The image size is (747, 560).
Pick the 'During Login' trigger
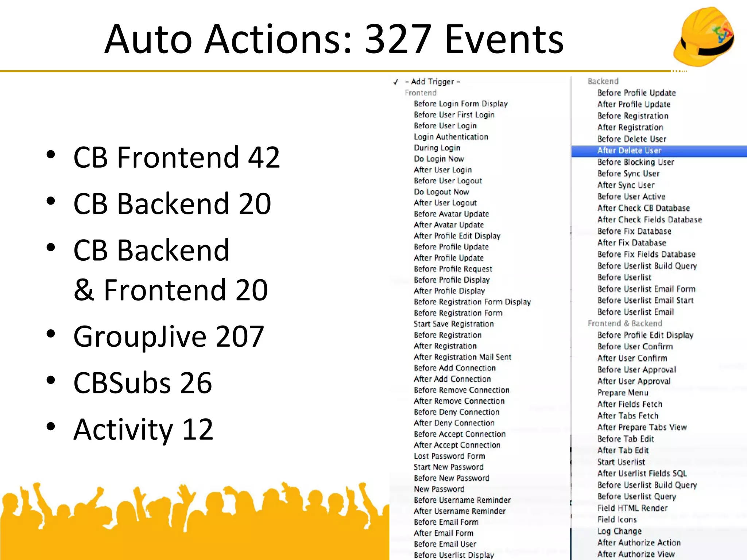[x=437, y=148]
